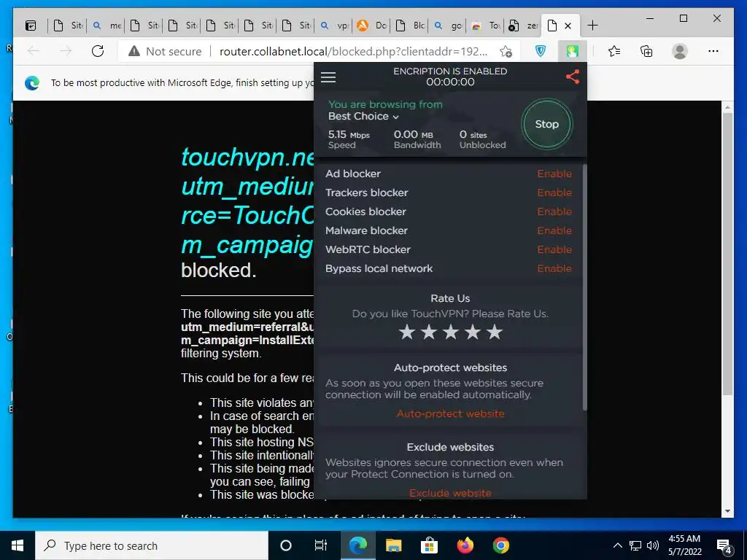The width and height of the screenshot is (747, 560).
Task: Click the taskbar search box
Action: [x=152, y=545]
